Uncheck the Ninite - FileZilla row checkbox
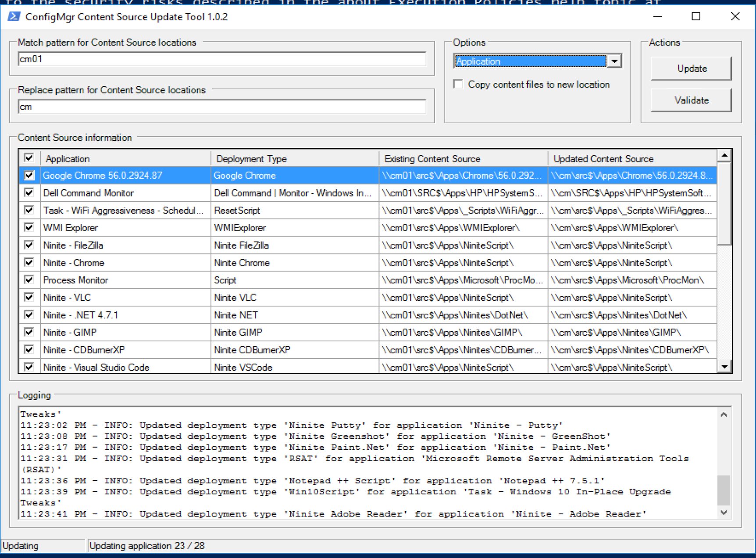This screenshot has width=756, height=558. pyautogui.click(x=29, y=245)
